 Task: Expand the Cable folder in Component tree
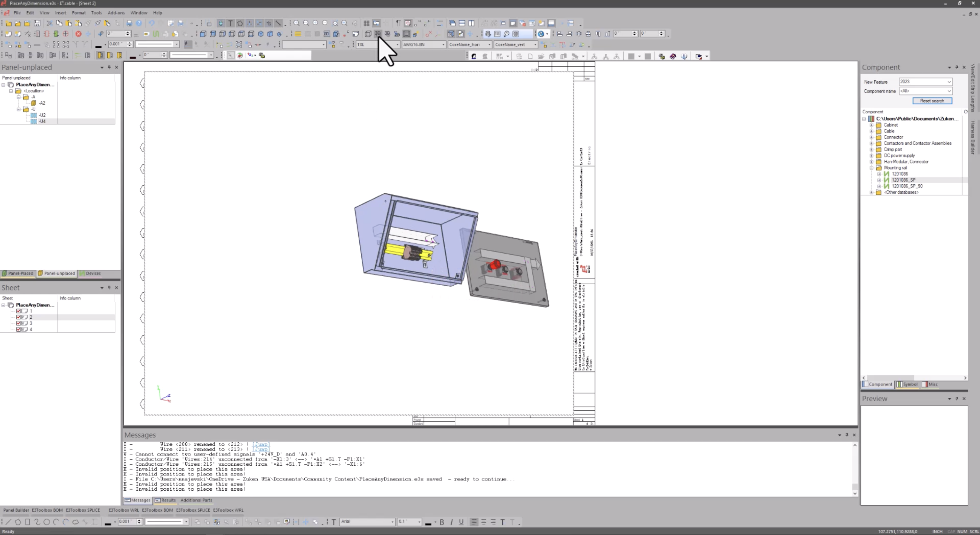tap(871, 131)
